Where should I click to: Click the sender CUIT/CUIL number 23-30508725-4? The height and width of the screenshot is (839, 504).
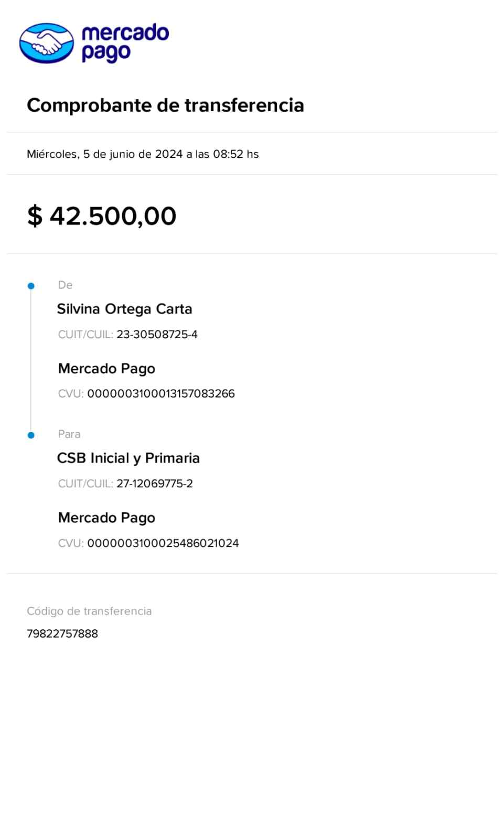(x=157, y=335)
